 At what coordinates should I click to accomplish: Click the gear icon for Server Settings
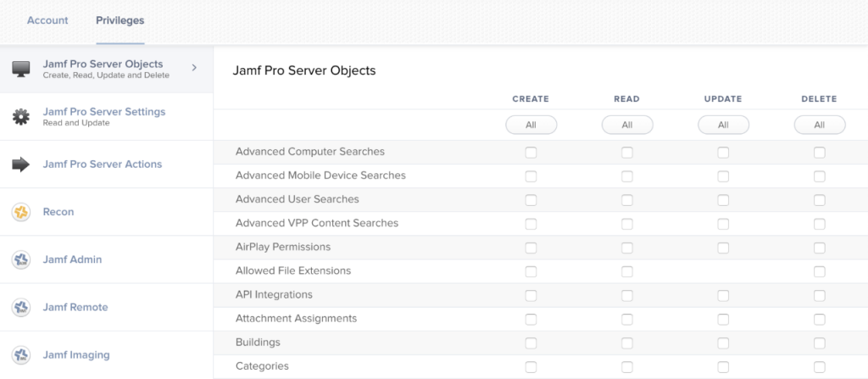pyautogui.click(x=21, y=117)
